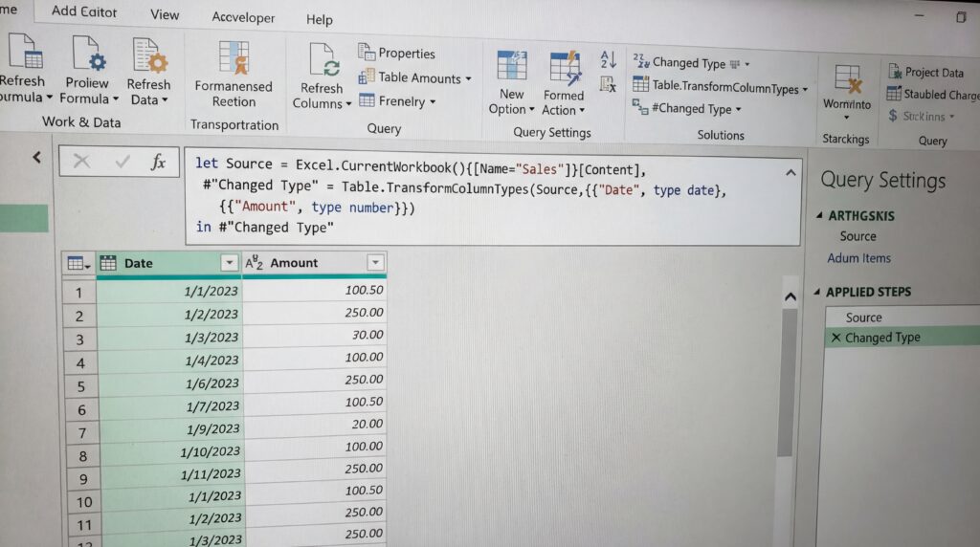Viewport: 980px width, 547px height.
Task: Click the Adum Items link
Action: [x=858, y=258]
